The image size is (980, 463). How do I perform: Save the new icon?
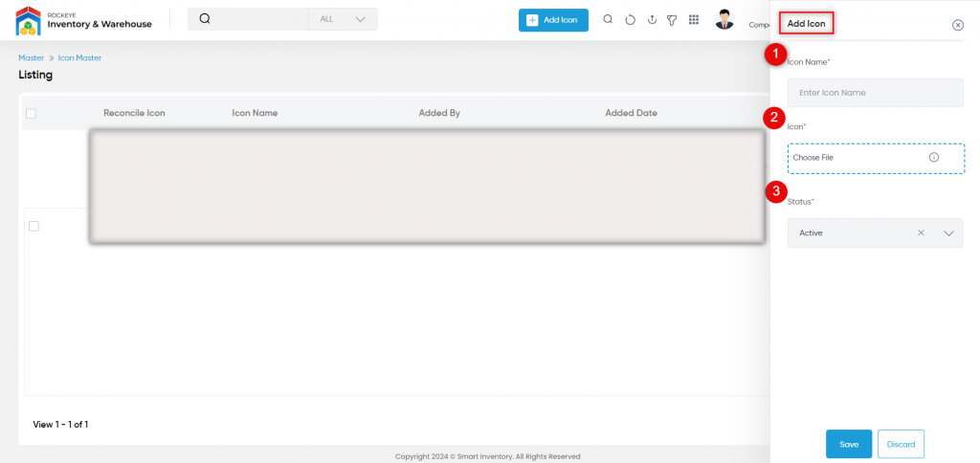point(848,444)
